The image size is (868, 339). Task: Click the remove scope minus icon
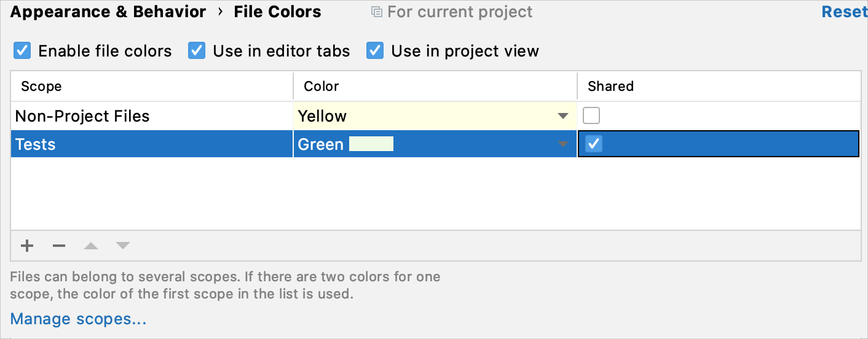click(59, 246)
